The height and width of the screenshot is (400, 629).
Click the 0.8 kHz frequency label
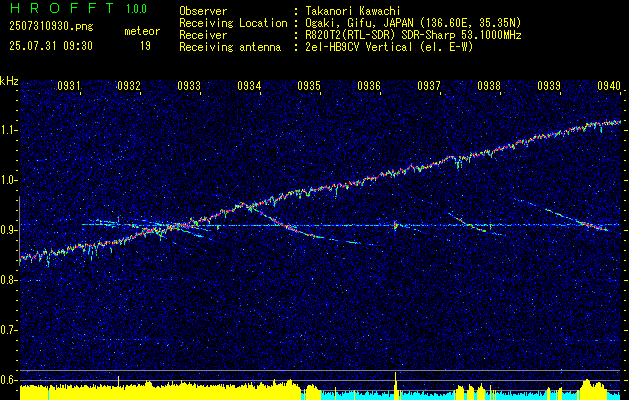(x=8, y=280)
